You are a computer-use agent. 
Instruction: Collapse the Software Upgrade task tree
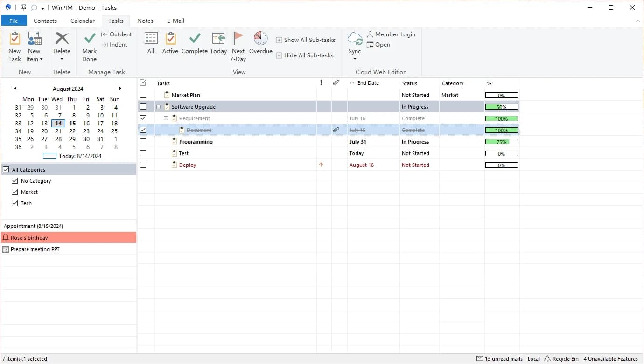click(158, 107)
